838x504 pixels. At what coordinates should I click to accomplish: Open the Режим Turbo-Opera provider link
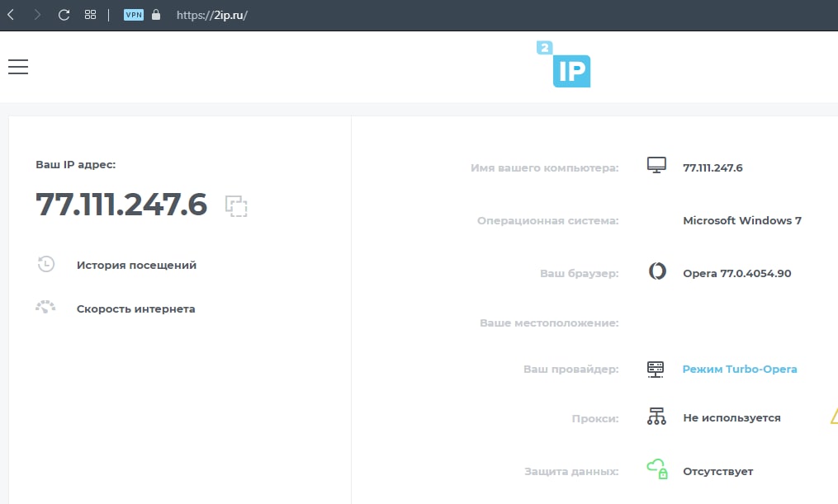pyautogui.click(x=740, y=369)
